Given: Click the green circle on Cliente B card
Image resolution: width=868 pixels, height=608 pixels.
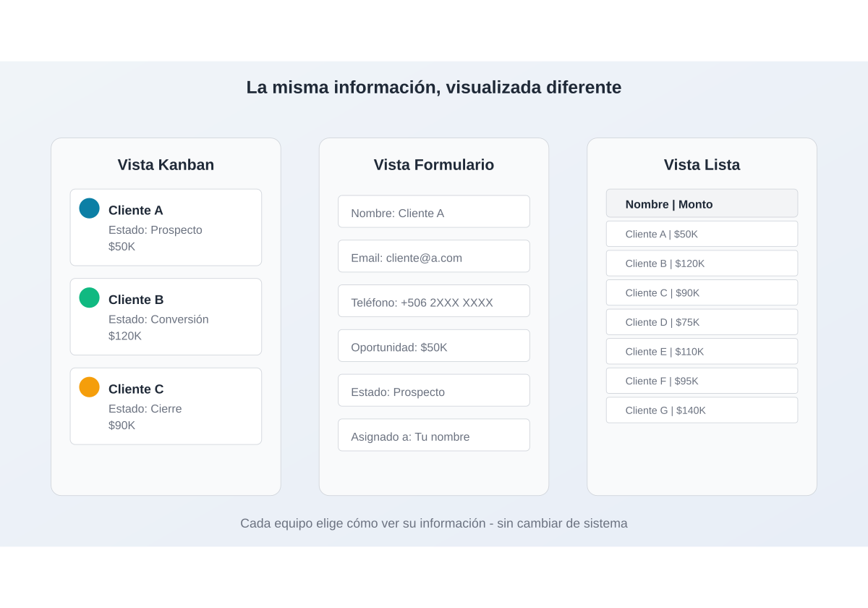Looking at the screenshot, I should [x=89, y=297].
